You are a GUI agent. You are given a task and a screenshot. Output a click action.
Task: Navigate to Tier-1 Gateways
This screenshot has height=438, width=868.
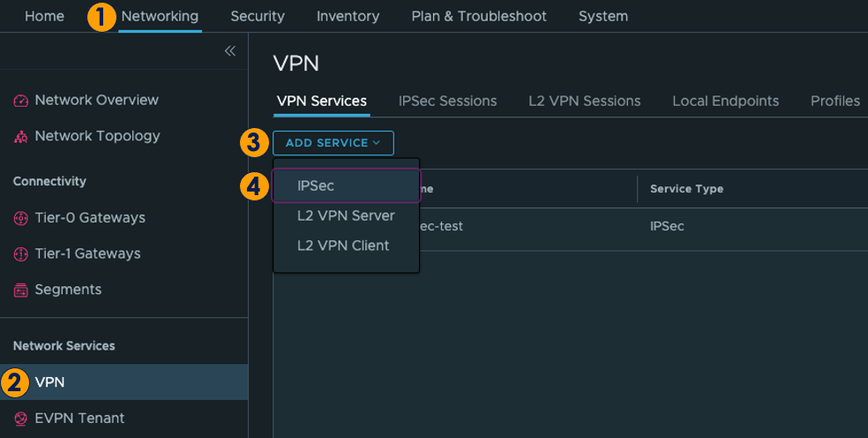[x=87, y=254]
